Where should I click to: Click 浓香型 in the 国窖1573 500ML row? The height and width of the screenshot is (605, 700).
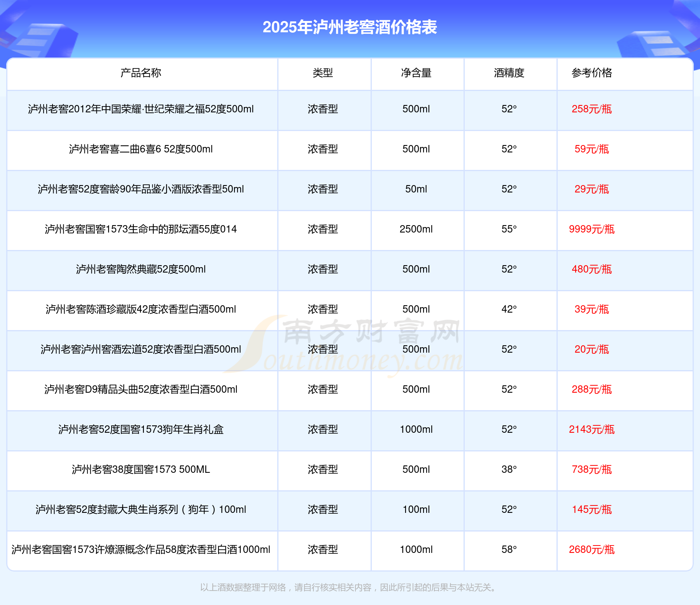pyautogui.click(x=323, y=469)
